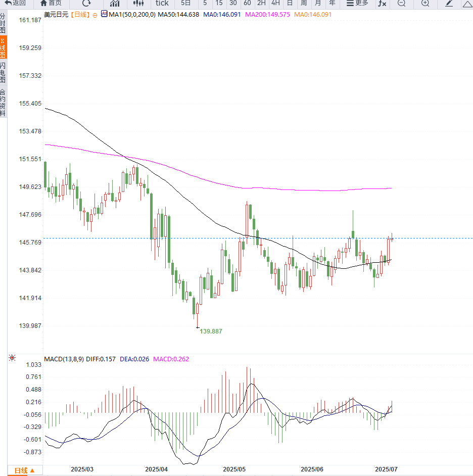
Task: Select the 日 daily timeframe
Action: coord(290,3)
